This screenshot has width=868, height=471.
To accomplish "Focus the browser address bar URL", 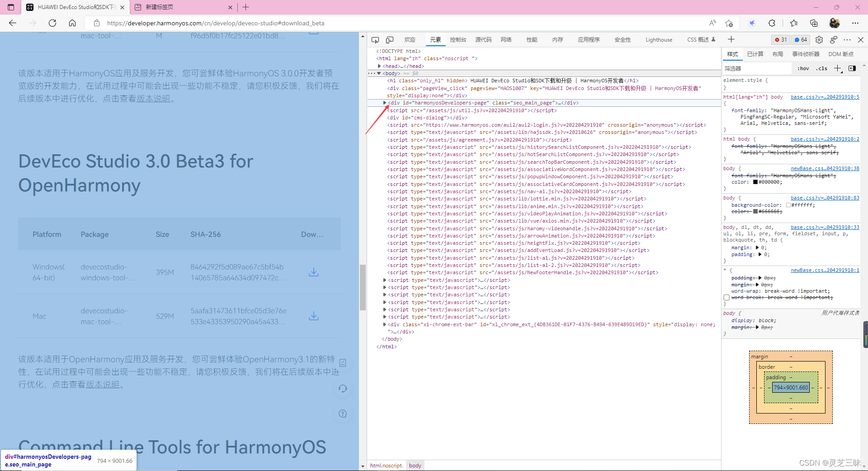I will (x=216, y=23).
